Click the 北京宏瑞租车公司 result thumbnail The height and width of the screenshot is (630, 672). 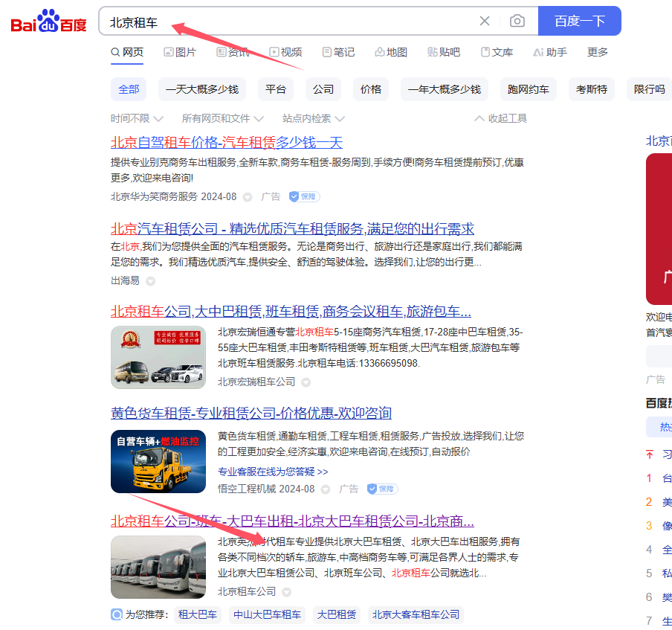(158, 357)
